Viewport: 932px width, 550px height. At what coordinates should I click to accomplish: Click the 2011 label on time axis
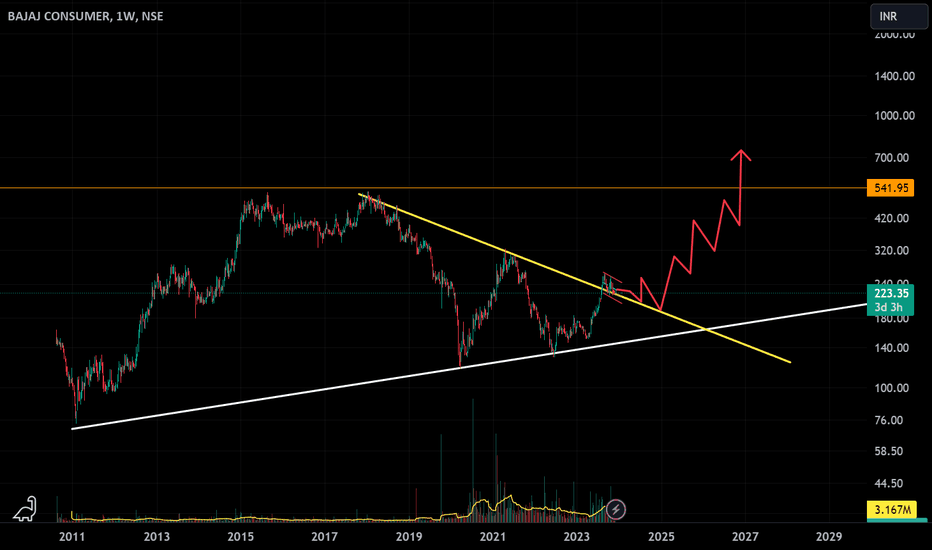[x=72, y=537]
